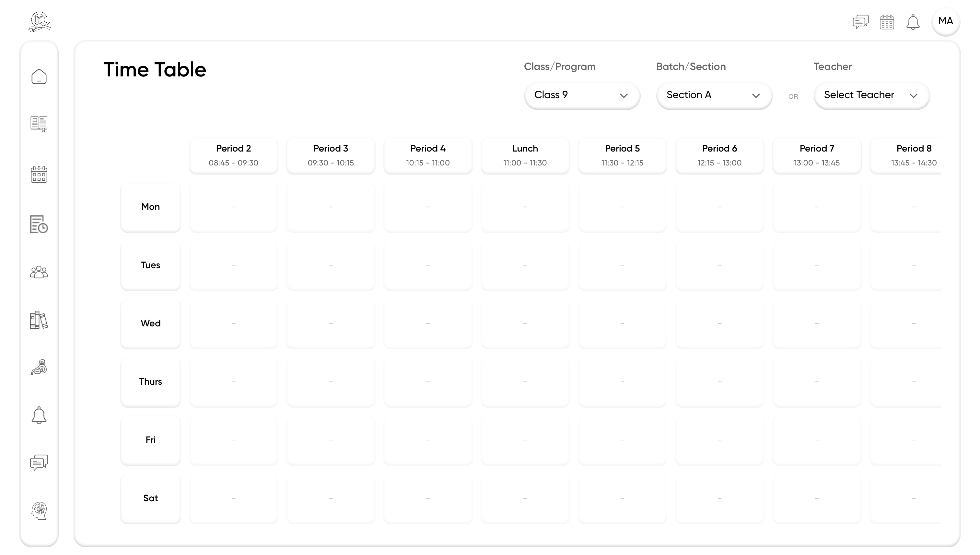The image size is (980, 555).
Task: Select the Lunch slot for Friday
Action: (x=525, y=440)
